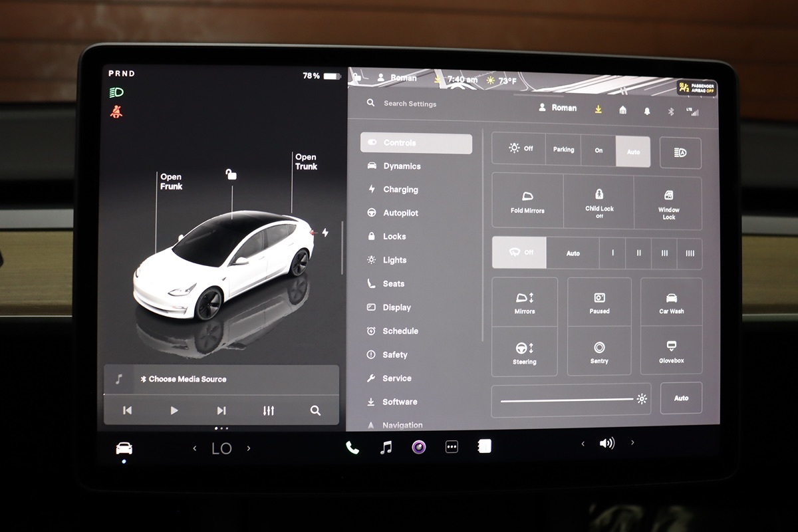Tap the red seatbelt warning icon
798x532 pixels.
[x=116, y=112]
